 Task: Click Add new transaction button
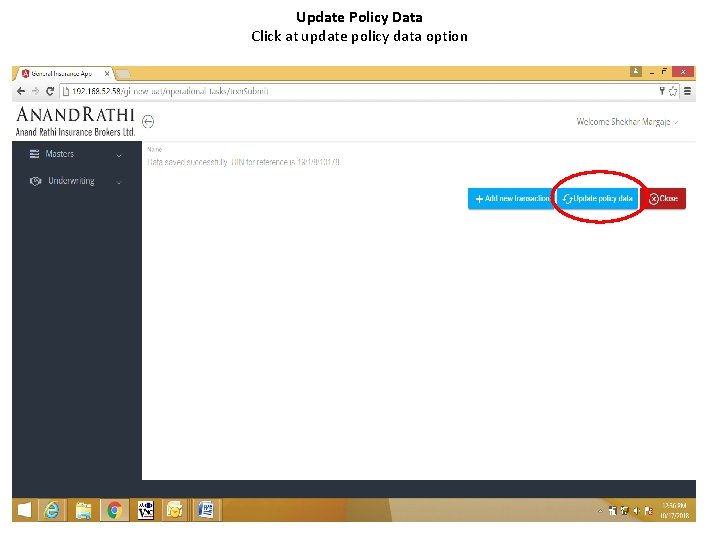512,198
